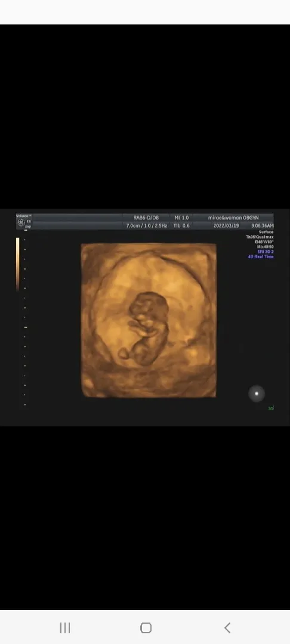290x644 pixels.
Task: Click the TIb 0.6 indicator
Action: coord(181,226)
